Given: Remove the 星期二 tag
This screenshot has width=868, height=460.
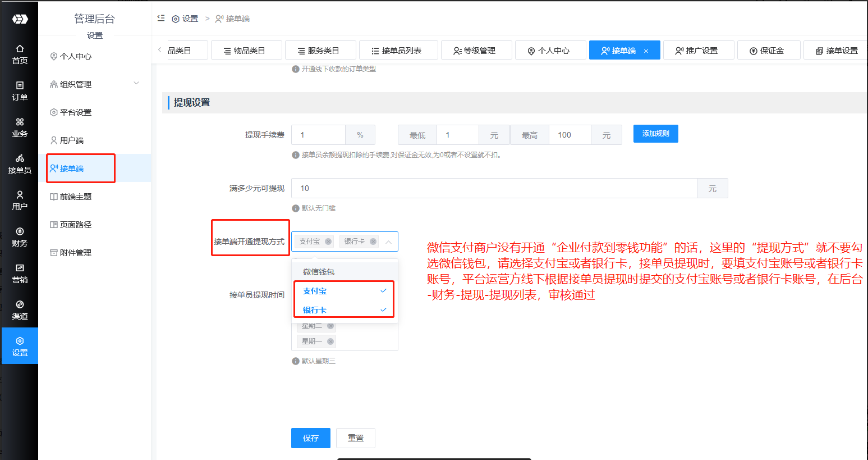Looking at the screenshot, I should pos(330,326).
